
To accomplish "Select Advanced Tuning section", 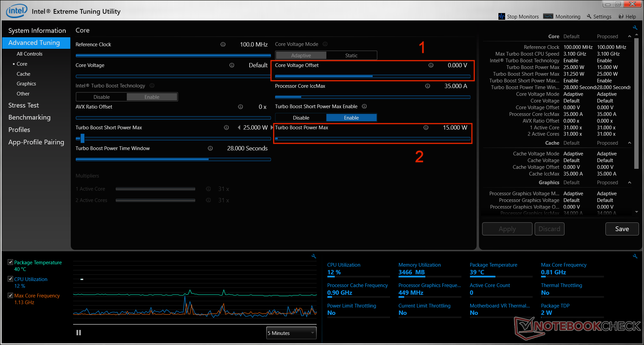I will pyautogui.click(x=36, y=43).
